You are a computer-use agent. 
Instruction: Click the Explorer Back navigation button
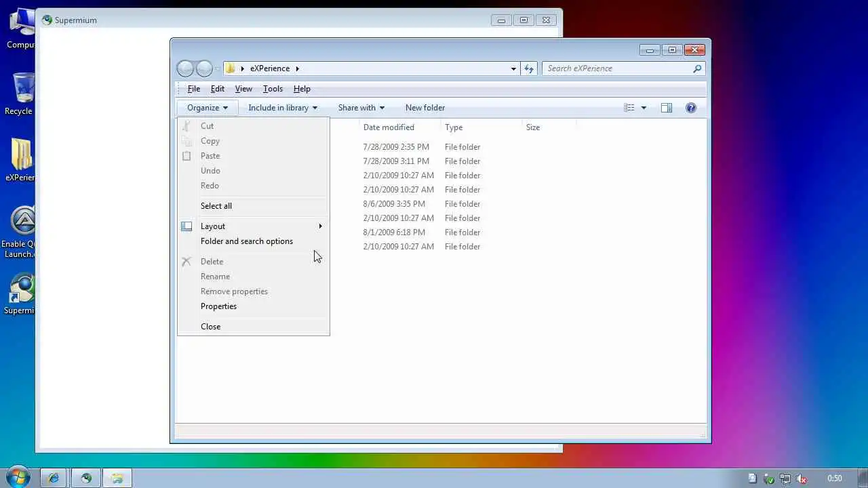coord(185,68)
